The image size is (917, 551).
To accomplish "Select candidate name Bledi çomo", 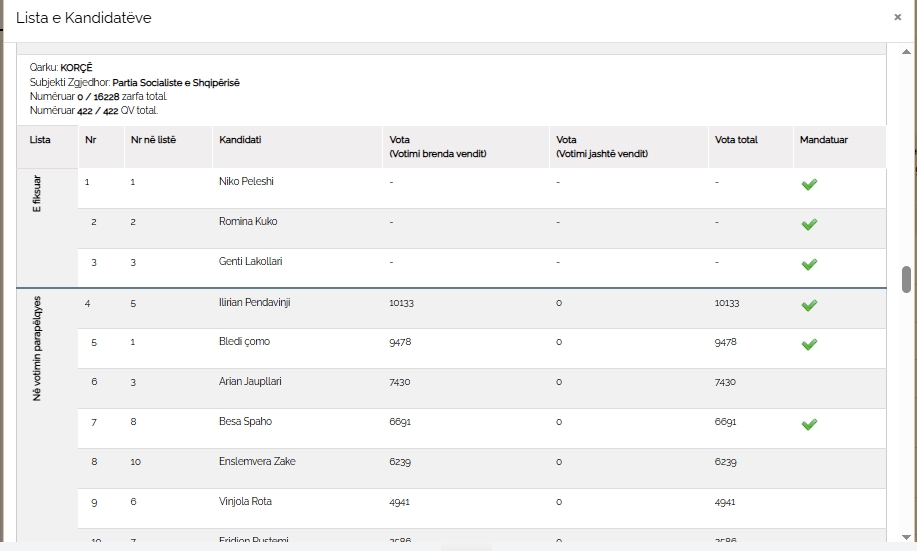I will (244, 342).
